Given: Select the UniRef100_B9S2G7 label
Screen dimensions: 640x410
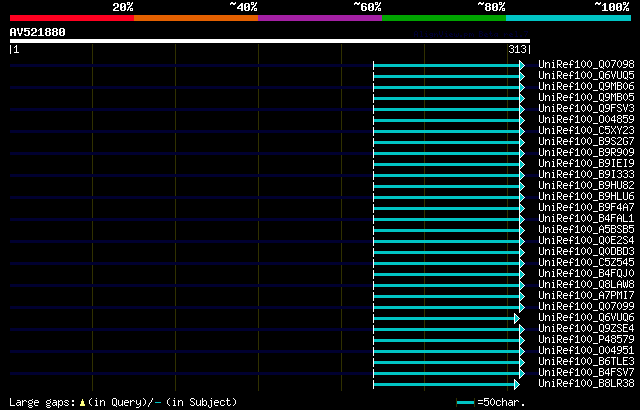Looking at the screenshot, I should [586, 142].
